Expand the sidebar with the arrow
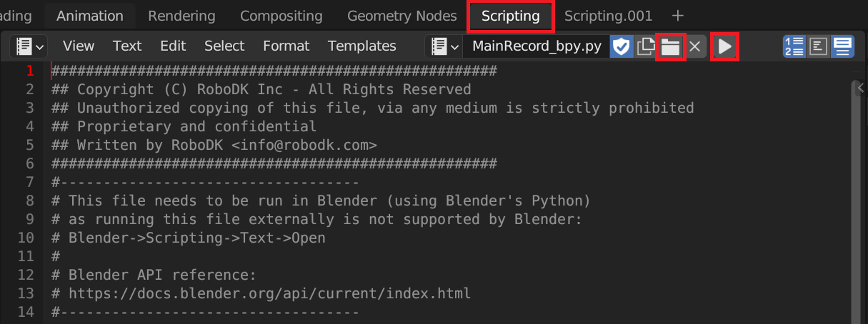The image size is (868, 324). [x=860, y=87]
